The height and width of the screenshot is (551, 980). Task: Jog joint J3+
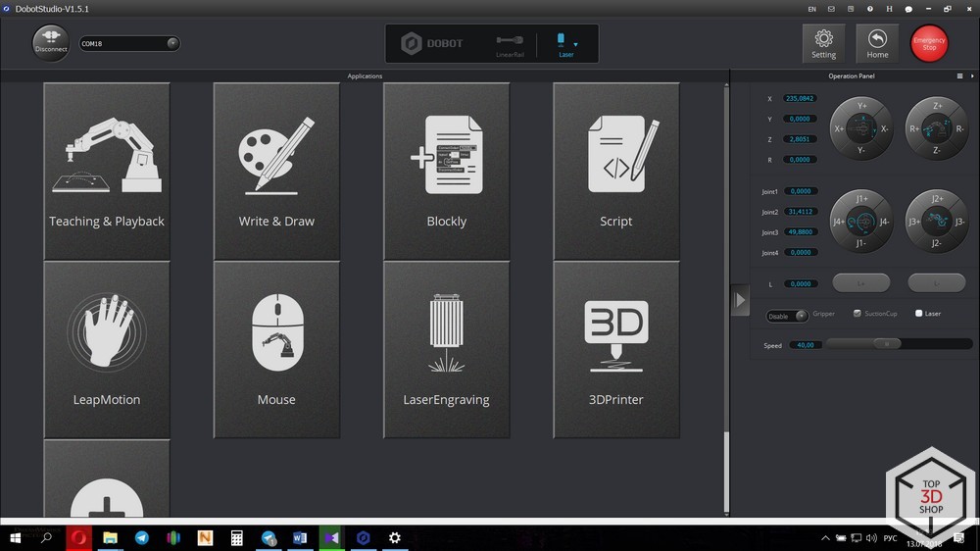(x=914, y=222)
